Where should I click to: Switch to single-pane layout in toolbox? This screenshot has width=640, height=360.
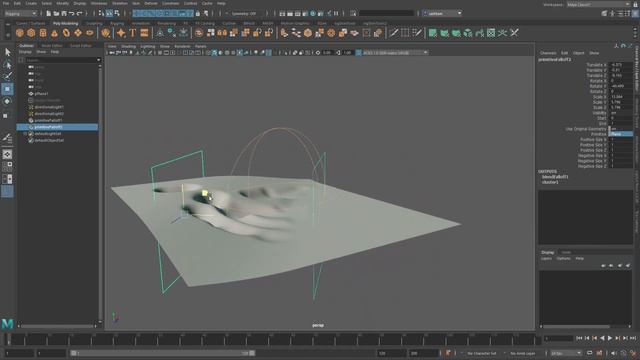point(7,154)
